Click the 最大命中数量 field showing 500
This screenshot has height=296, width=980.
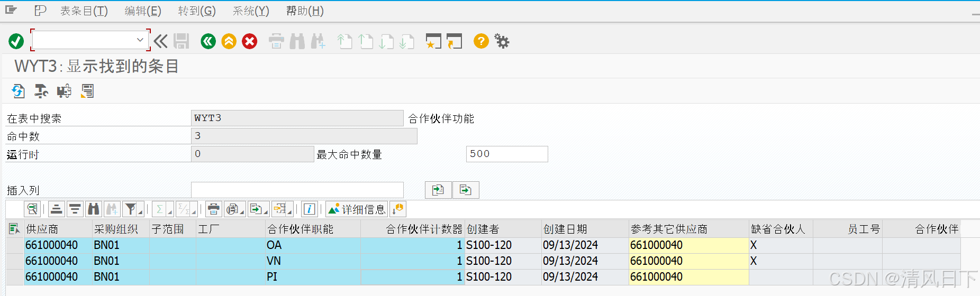click(507, 154)
